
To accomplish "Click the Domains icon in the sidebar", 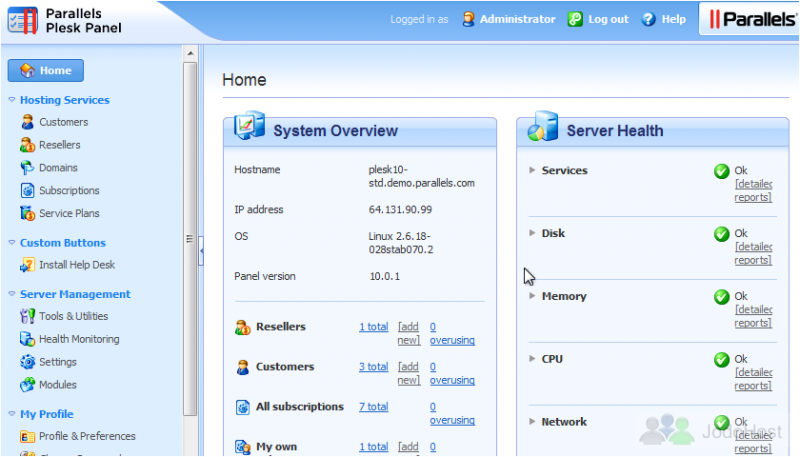I will 28,167.
